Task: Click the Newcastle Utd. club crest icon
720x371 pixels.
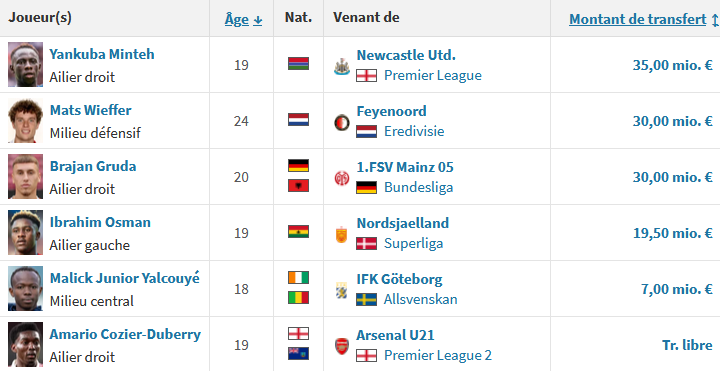Action: coord(342,67)
